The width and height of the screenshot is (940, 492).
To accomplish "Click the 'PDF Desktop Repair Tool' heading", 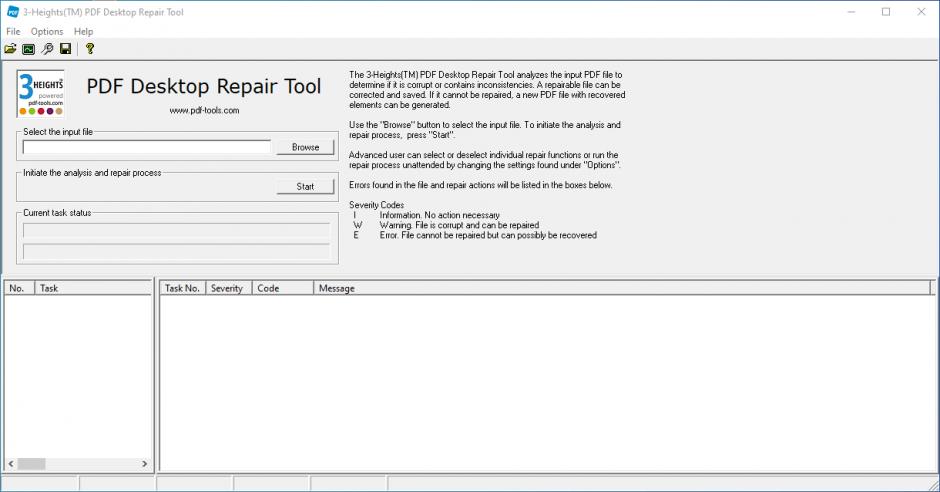I will tap(204, 86).
